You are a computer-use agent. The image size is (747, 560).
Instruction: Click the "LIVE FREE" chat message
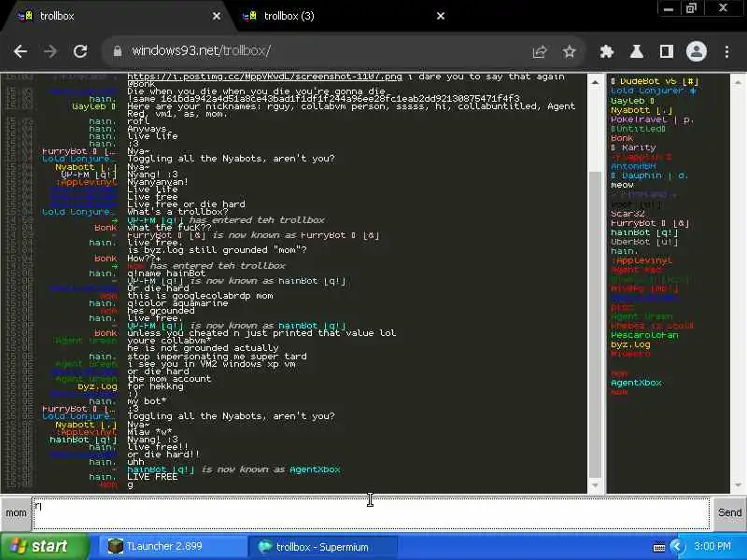(x=152, y=477)
